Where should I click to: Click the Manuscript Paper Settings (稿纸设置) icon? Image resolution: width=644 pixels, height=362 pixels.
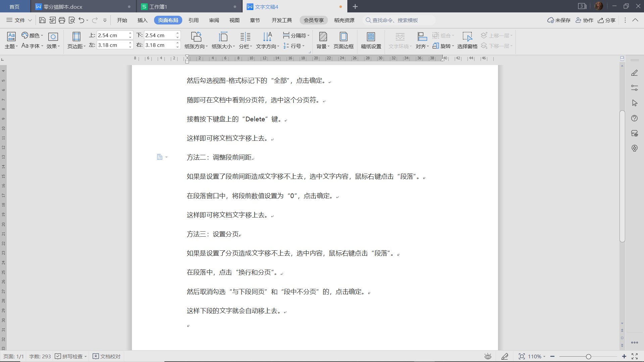[x=371, y=40]
